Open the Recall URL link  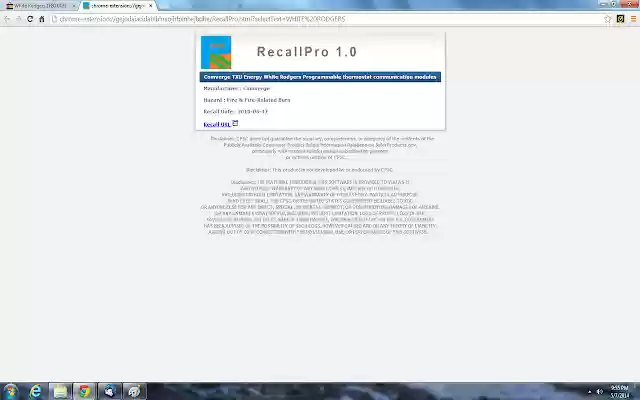(217, 124)
